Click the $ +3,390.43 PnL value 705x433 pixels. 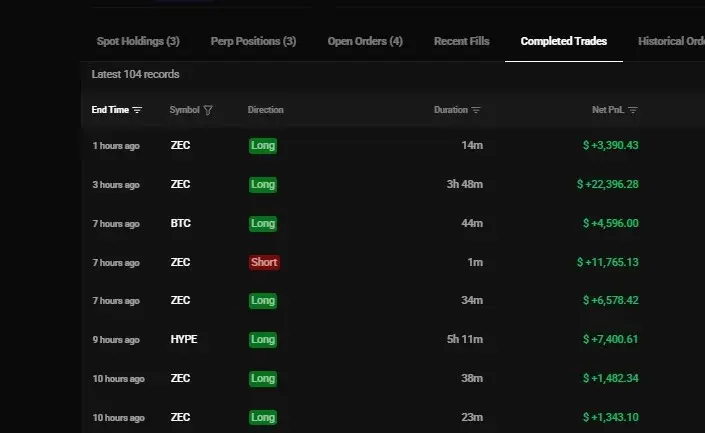pos(611,145)
